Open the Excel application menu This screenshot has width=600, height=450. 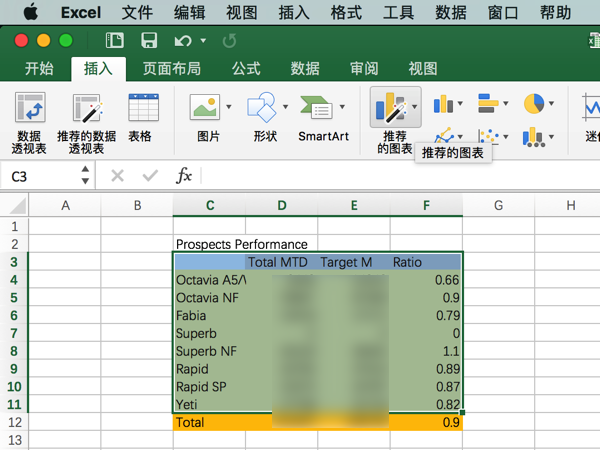[81, 13]
